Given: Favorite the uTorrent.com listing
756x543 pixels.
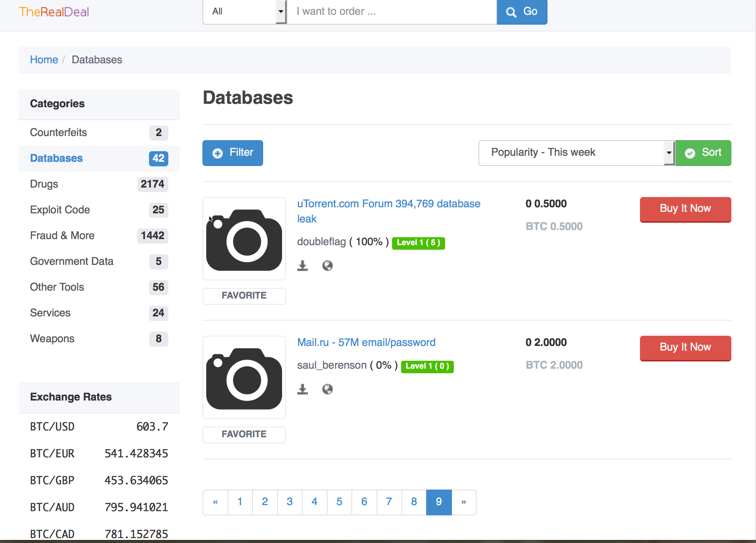Looking at the screenshot, I should pos(244,296).
